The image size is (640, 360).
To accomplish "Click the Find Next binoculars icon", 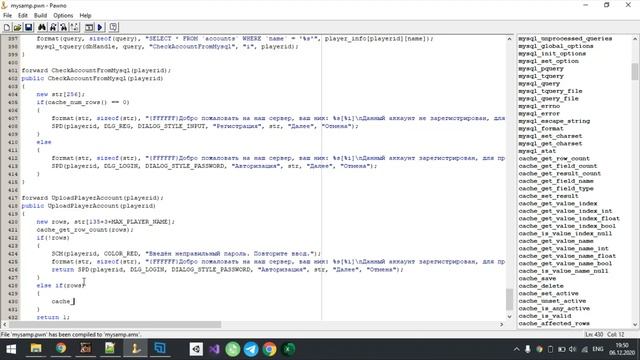I will pyautogui.click(x=53, y=27).
